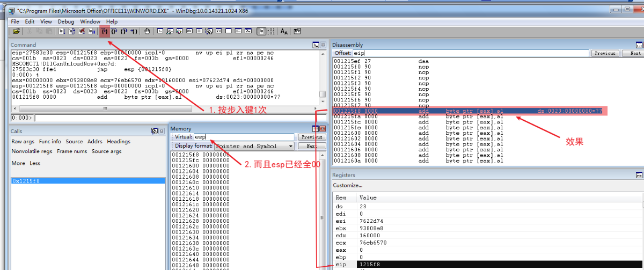The height and width of the screenshot is (270, 644).
Task: Toggle Nonvolatile regs in Calls pane
Action: 32,151
